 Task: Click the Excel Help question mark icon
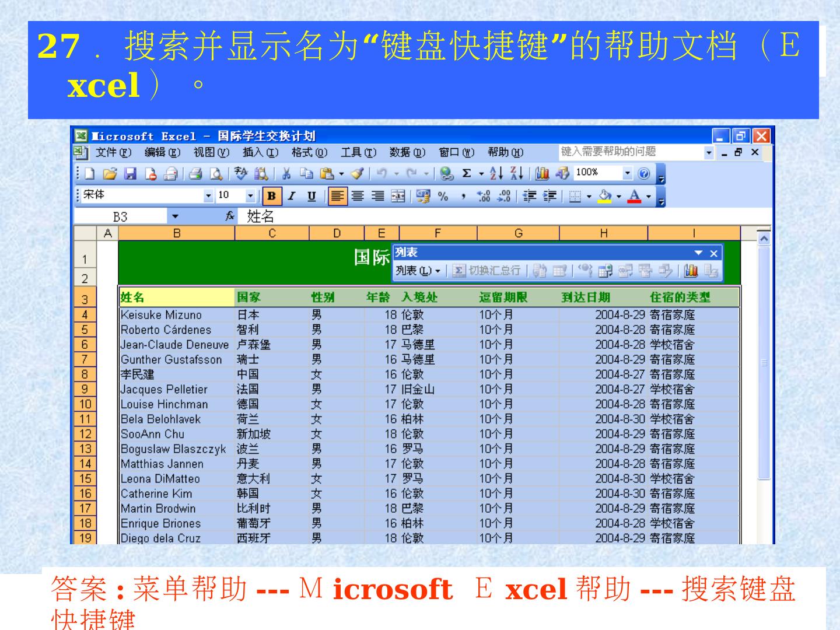pos(644,173)
